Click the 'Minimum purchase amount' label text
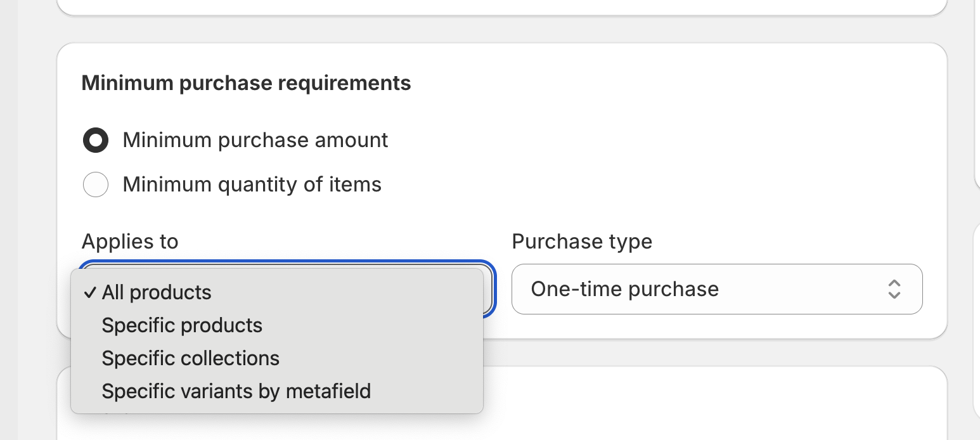Viewport: 980px width, 440px height. (x=255, y=140)
